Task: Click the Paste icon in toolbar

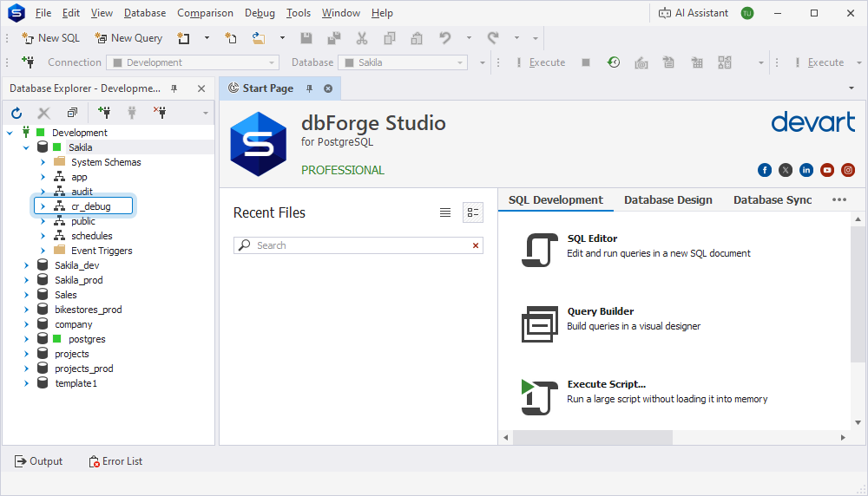Action: pos(417,38)
